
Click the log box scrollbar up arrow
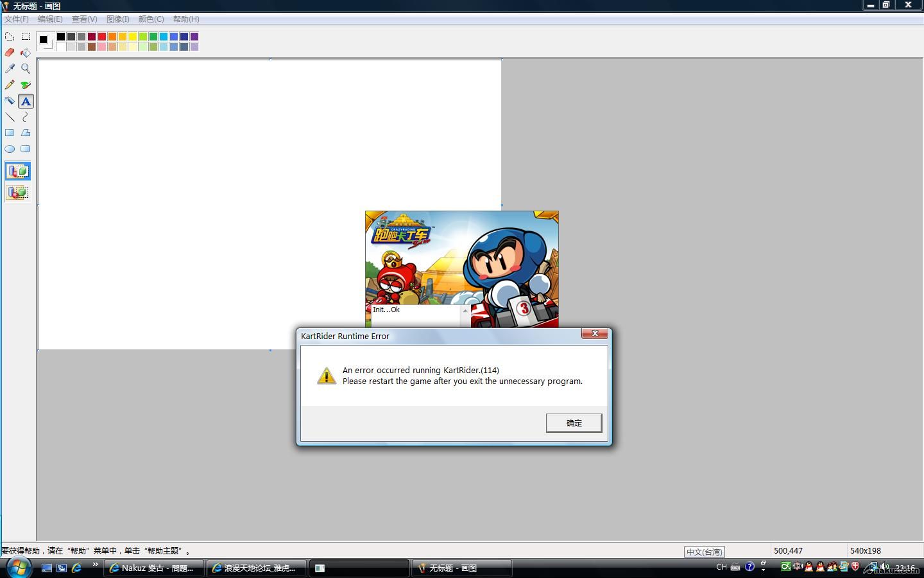coord(465,310)
